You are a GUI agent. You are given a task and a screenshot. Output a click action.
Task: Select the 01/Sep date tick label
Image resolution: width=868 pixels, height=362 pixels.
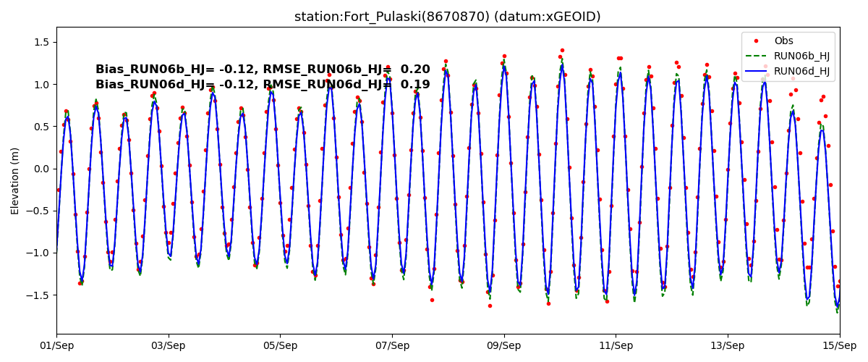point(56,345)
